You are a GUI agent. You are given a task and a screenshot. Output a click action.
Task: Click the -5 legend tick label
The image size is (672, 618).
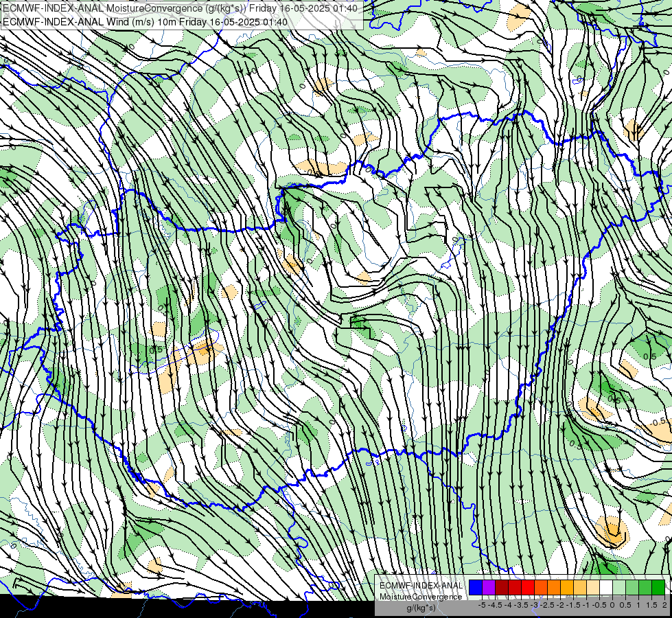click(x=482, y=605)
